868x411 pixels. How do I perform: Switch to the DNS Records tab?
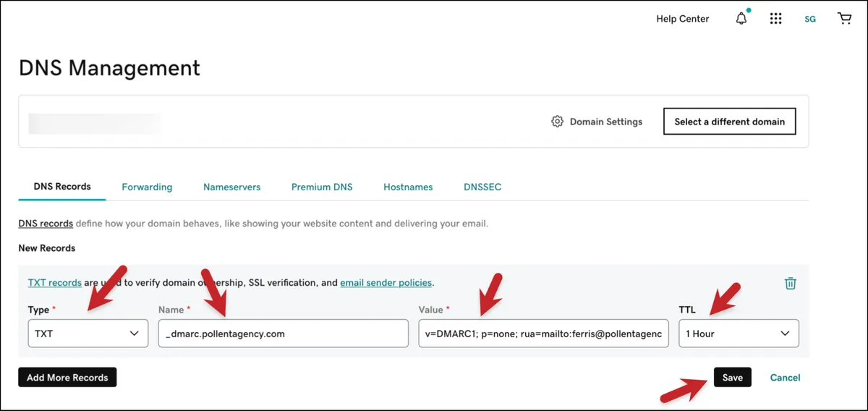coord(62,187)
